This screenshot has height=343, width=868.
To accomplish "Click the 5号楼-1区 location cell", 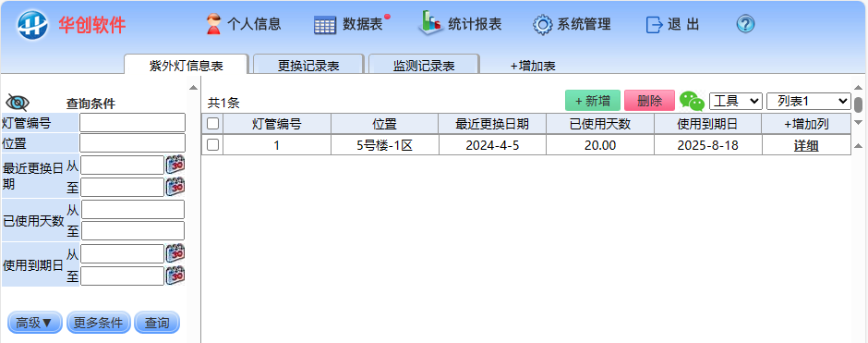I will point(385,146).
